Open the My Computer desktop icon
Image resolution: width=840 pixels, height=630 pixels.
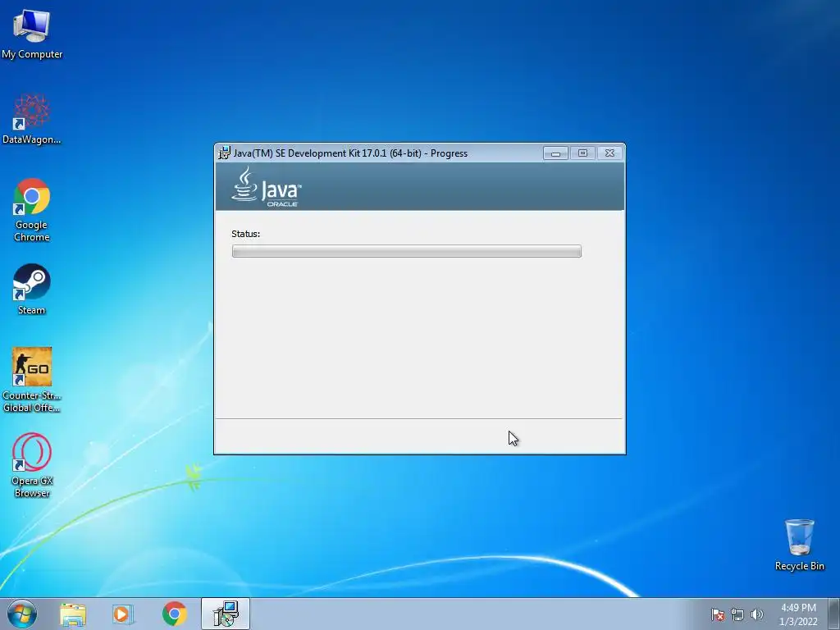(x=32, y=34)
